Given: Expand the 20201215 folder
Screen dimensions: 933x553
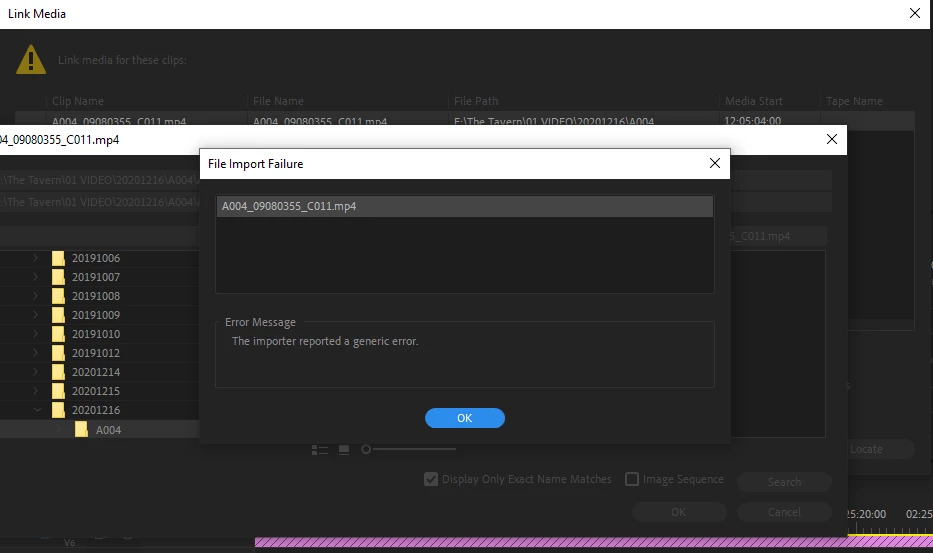Looking at the screenshot, I should click(35, 391).
